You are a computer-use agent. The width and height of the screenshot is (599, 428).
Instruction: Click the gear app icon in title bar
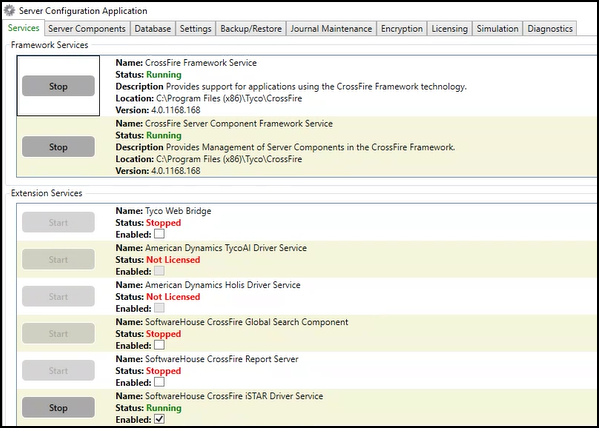pos(10,11)
